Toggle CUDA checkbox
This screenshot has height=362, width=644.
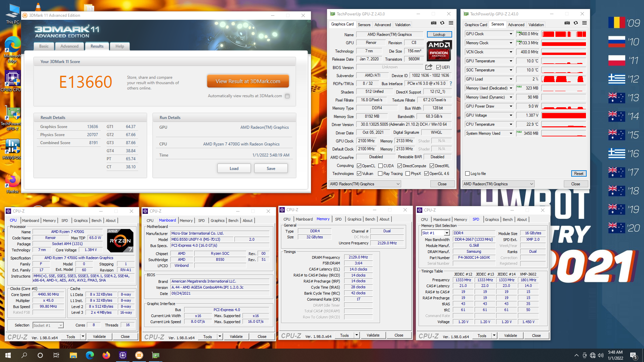380,166
